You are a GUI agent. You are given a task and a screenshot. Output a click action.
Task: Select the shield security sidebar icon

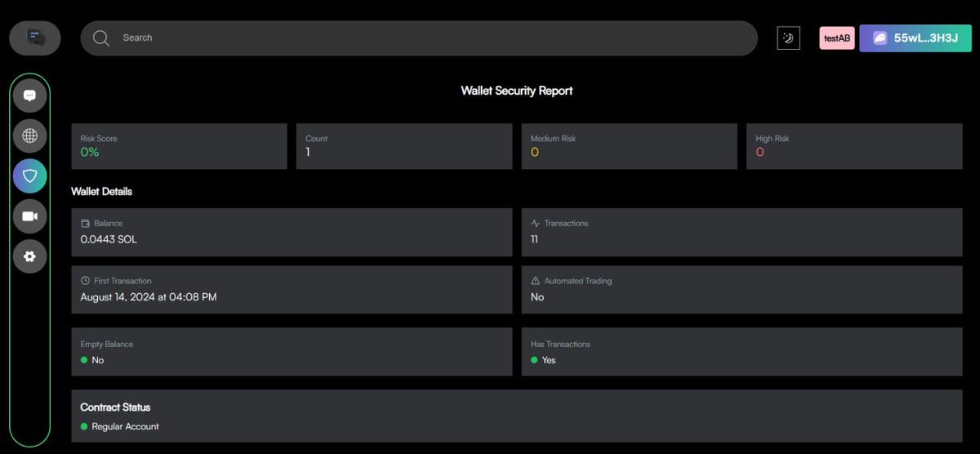[x=30, y=176]
